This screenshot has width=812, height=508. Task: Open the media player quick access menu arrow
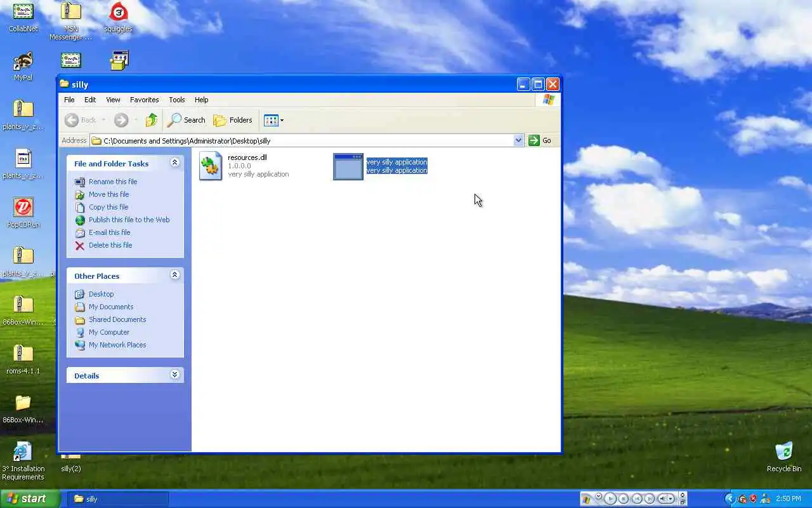(x=599, y=496)
